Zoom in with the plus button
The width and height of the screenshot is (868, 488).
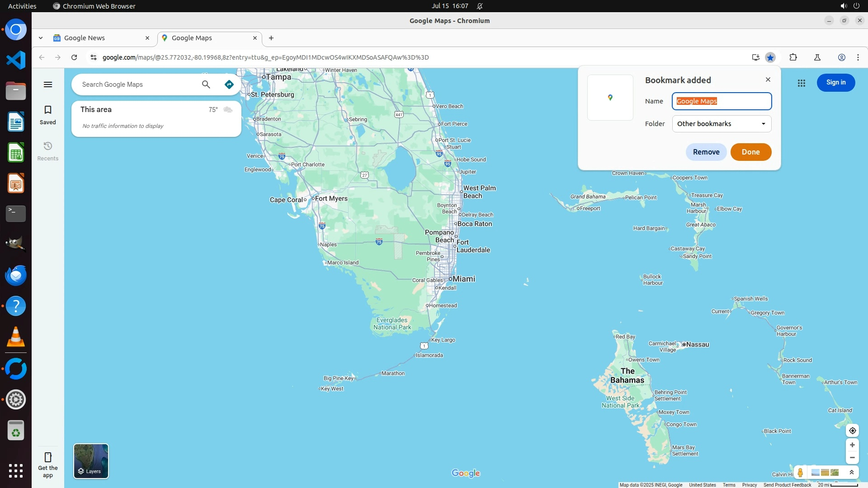pyautogui.click(x=852, y=445)
